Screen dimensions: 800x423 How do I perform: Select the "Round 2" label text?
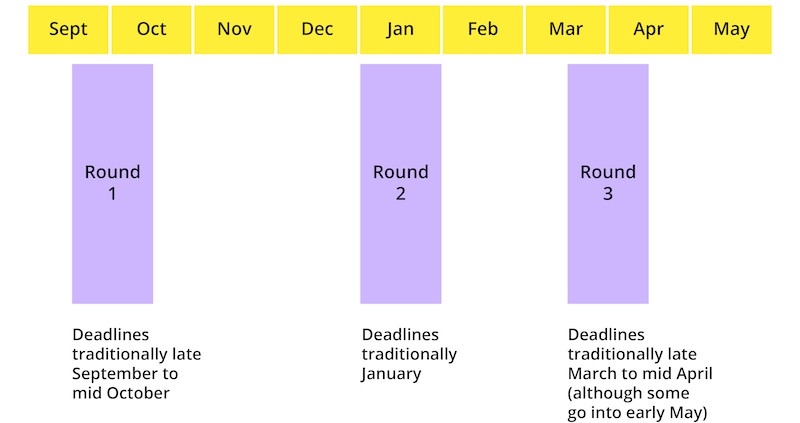pyautogui.click(x=400, y=182)
